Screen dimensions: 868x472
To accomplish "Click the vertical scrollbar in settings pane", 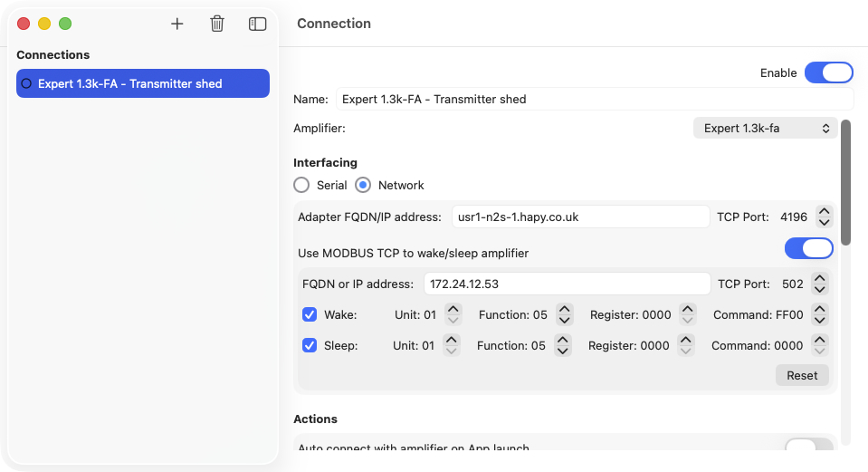I will click(x=845, y=183).
